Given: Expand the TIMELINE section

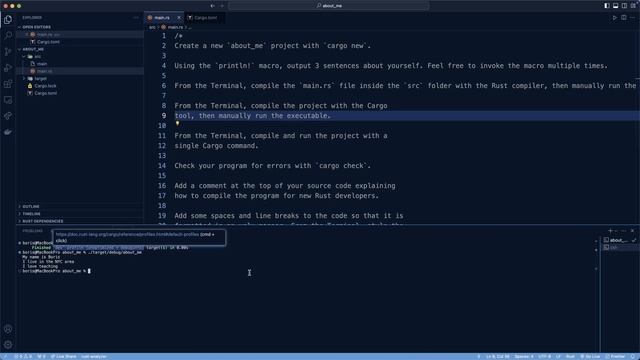Looking at the screenshot, I should (x=80, y=214).
